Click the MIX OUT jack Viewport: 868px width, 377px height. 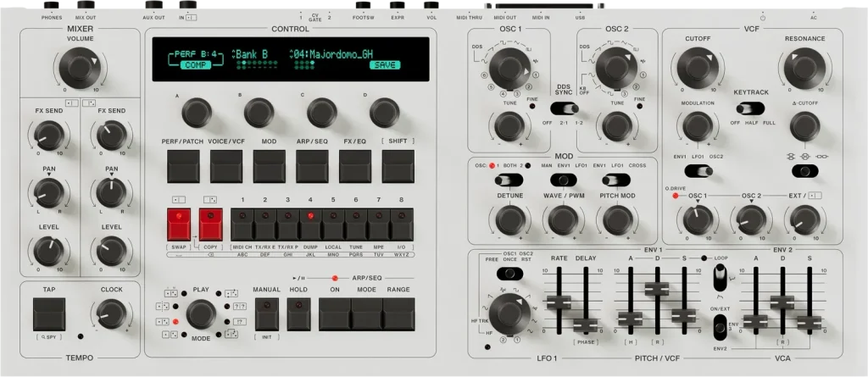click(86, 5)
